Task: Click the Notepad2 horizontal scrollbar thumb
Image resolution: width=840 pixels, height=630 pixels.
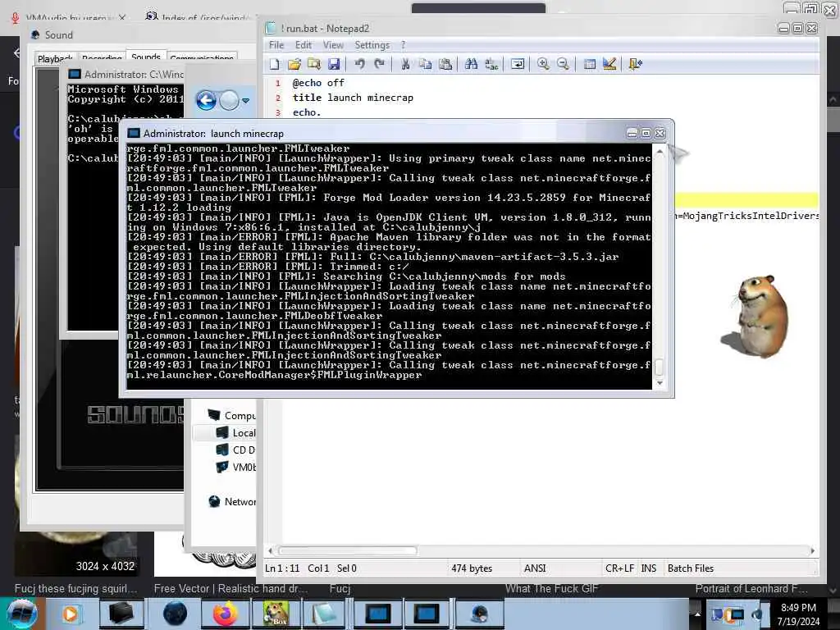Action: (x=347, y=550)
